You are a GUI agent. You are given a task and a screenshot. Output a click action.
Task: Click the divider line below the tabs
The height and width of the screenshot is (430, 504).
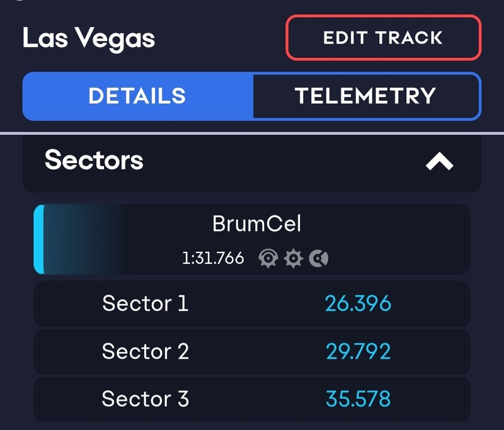252,133
